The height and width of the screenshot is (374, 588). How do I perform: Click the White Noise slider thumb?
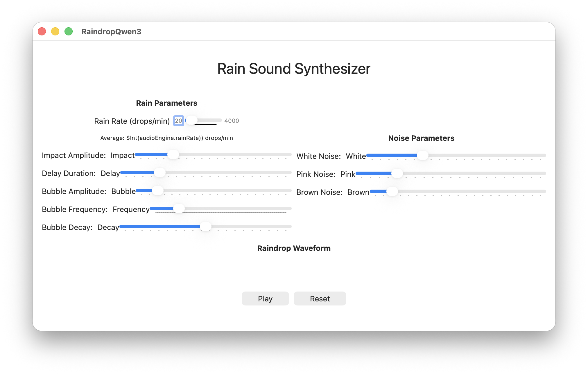423,156
